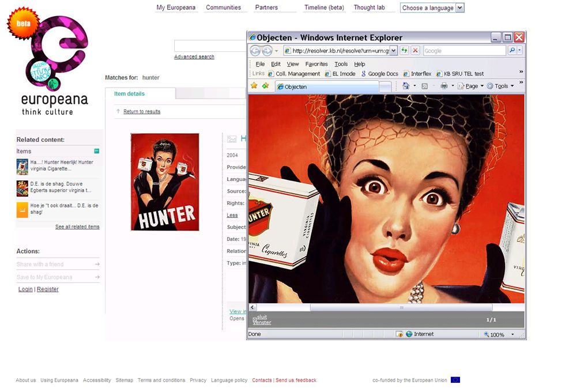
Task: Click the large cigarette advertisement image
Action: 386,199
